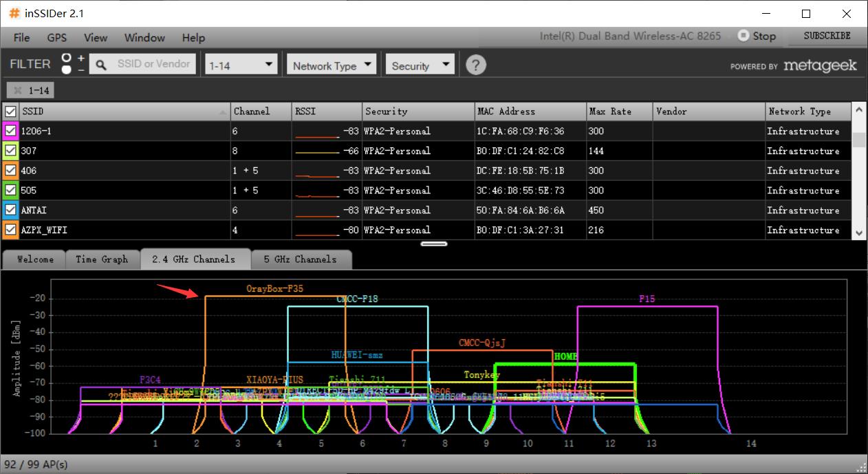Click the inSSIDer app logo in title bar
The height and width of the screenshot is (474, 868).
14,13
